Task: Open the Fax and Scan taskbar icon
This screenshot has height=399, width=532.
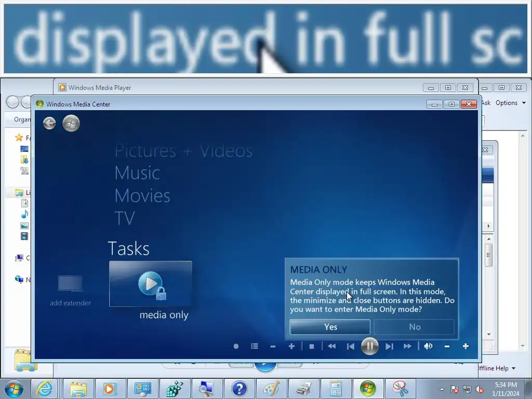Action: tap(303, 389)
